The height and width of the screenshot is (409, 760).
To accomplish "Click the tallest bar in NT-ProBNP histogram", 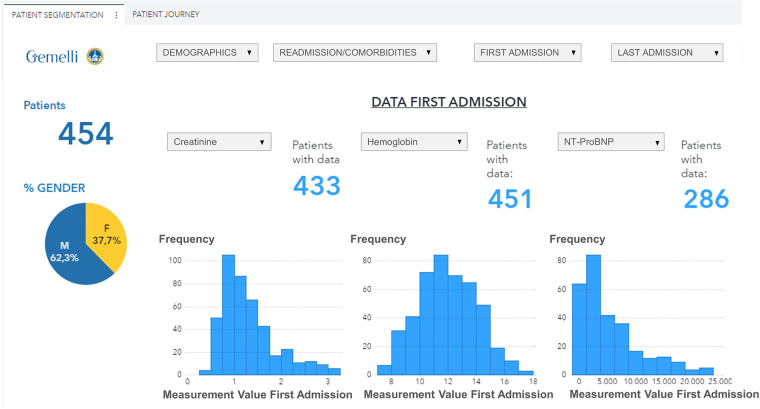I will pyautogui.click(x=593, y=315).
